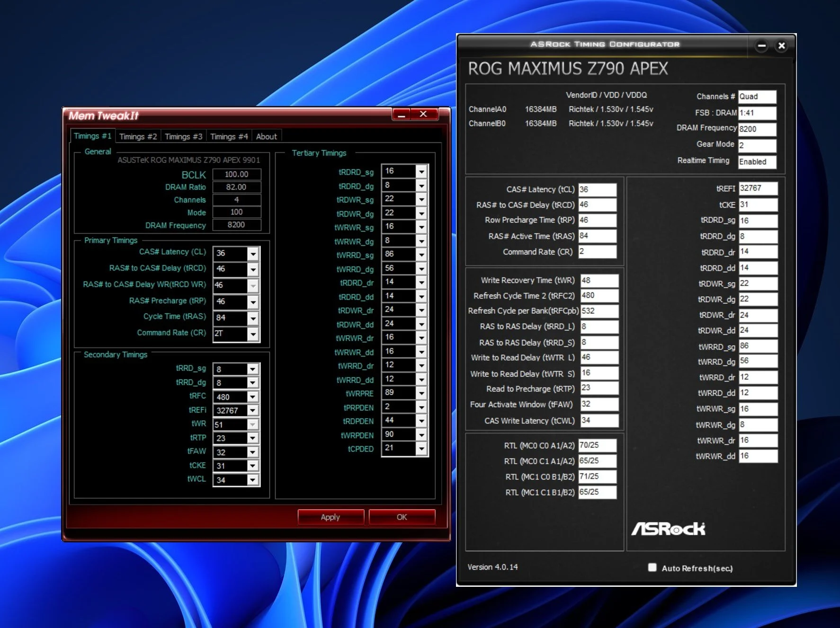840x628 pixels.
Task: Click the tCKE field in ASRock Timing Configurator
Action: tap(758, 204)
